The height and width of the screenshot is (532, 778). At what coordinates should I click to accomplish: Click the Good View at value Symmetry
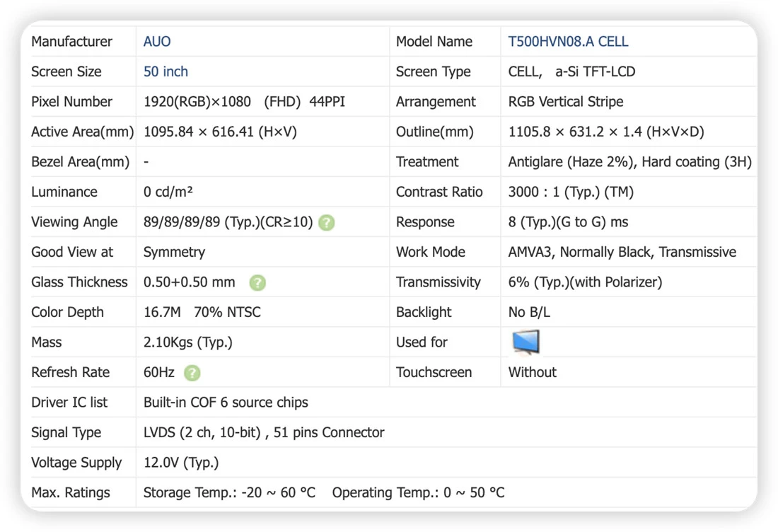pyautogui.click(x=174, y=252)
